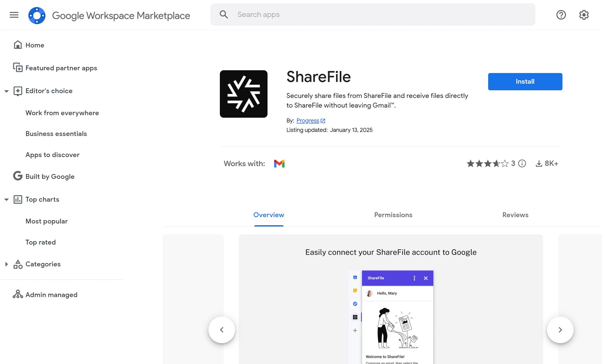This screenshot has width=602, height=364.
Task: Switch to the Reviews tab
Action: tap(515, 215)
